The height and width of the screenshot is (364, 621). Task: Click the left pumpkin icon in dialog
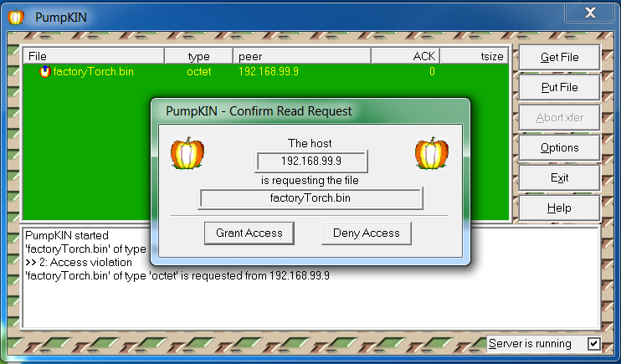point(187,154)
